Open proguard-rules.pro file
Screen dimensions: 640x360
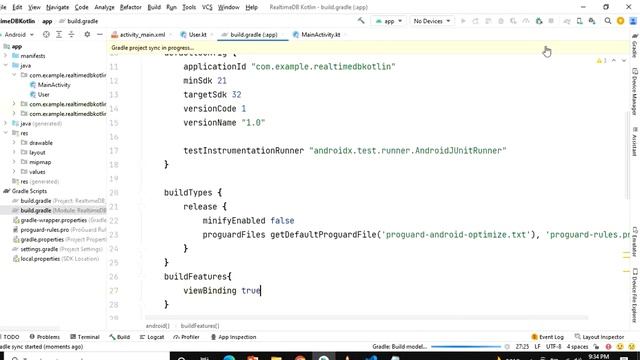click(x=59, y=230)
